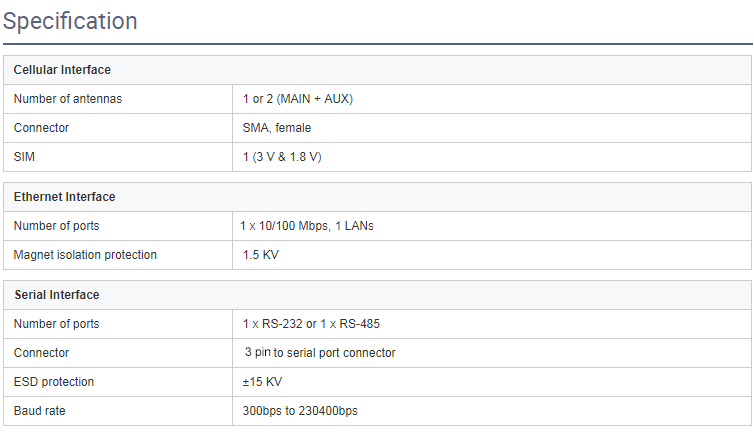The height and width of the screenshot is (432, 754).
Task: Select the ±15 KV value
Action: (262, 381)
